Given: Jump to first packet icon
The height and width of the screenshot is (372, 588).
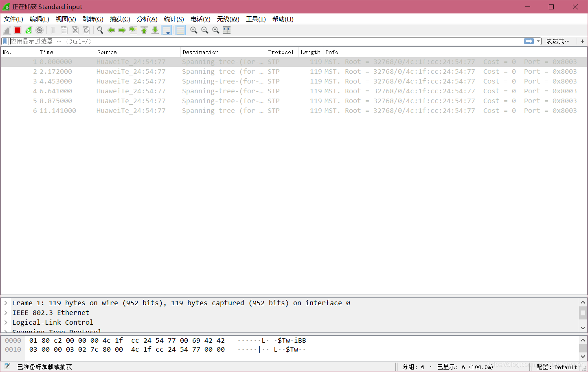Looking at the screenshot, I should [144, 30].
